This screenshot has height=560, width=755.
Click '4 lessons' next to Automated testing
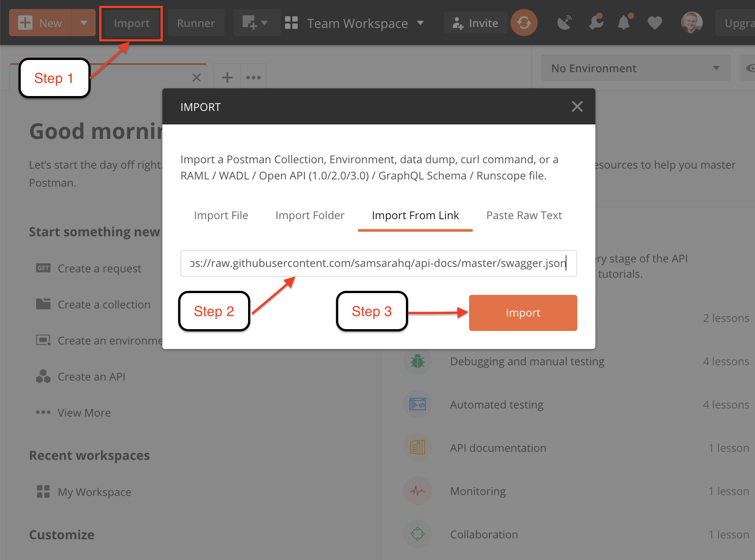(726, 405)
